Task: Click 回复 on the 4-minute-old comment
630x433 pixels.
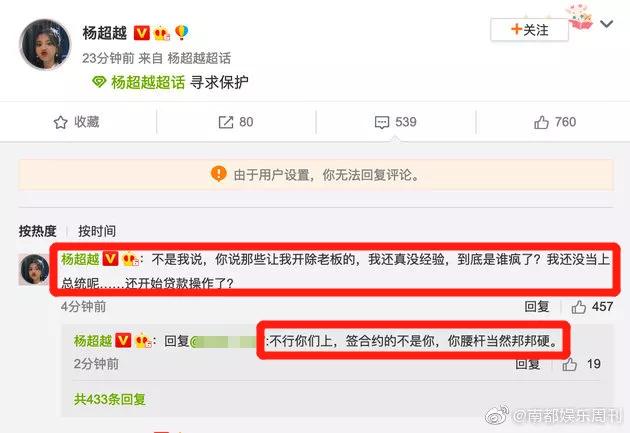Action: [537, 307]
